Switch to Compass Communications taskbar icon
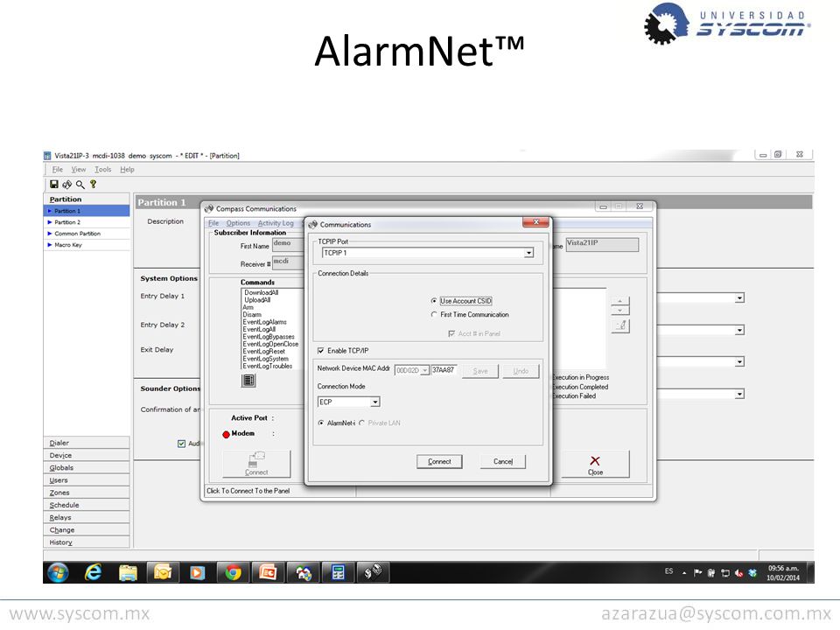This screenshot has width=840, height=630. 373,572
